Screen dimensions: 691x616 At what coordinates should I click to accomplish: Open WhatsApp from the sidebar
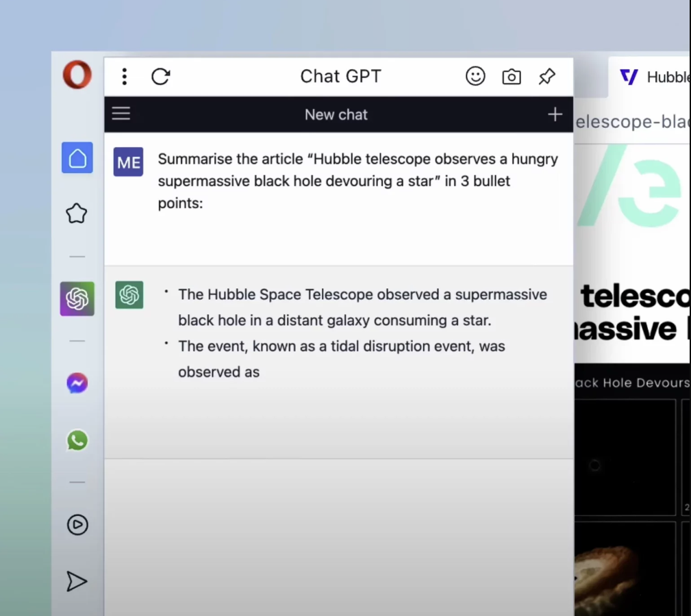tap(77, 440)
